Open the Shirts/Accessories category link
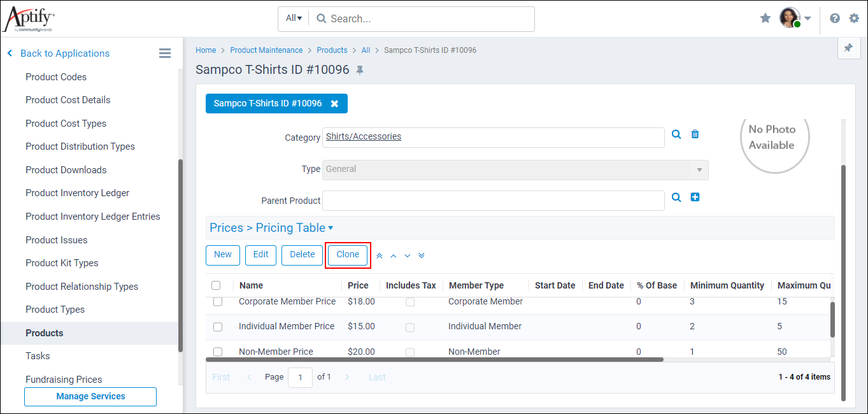 point(364,136)
